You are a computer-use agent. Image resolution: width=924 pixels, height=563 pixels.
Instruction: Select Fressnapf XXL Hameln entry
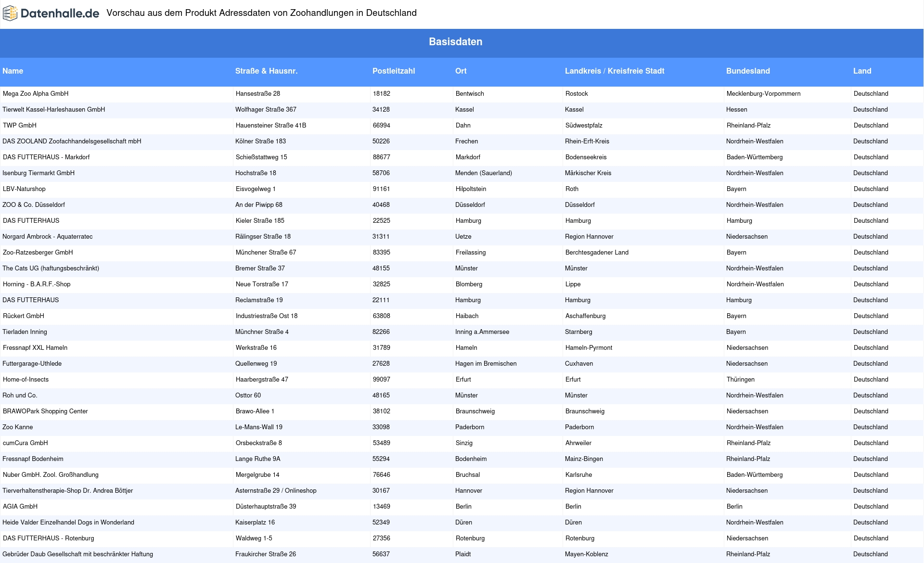click(35, 348)
